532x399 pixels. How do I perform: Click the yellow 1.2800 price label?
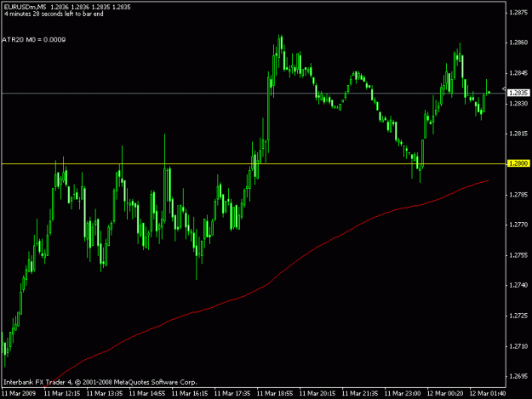click(518, 163)
